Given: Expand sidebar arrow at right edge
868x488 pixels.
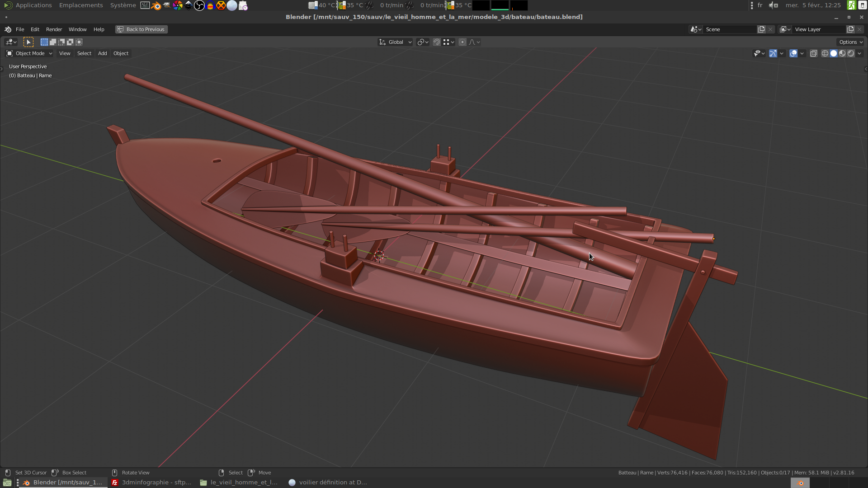Looking at the screenshot, I should point(865,69).
